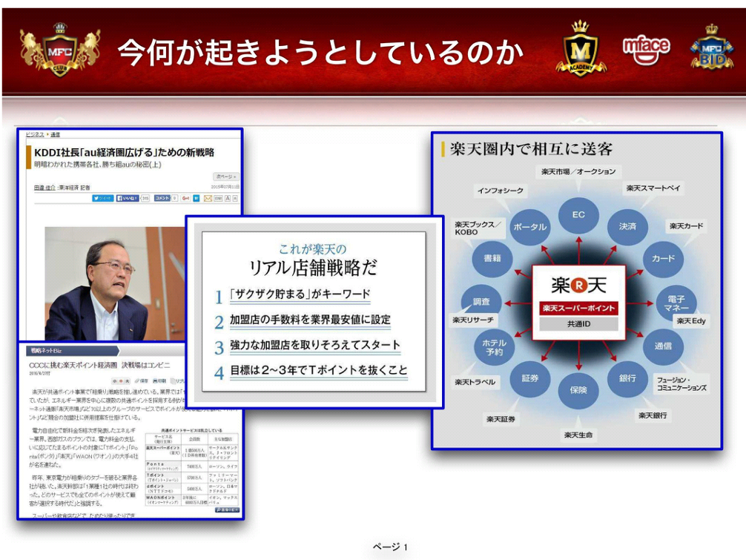The image size is (746, 560).
Task: Click the grey 共通ID label
Action: point(578,324)
